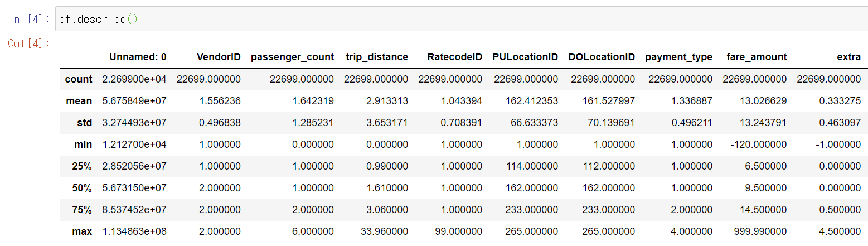868x246 pixels.
Task: Click std RatecodeID value 0.708391
Action: pyautogui.click(x=463, y=123)
